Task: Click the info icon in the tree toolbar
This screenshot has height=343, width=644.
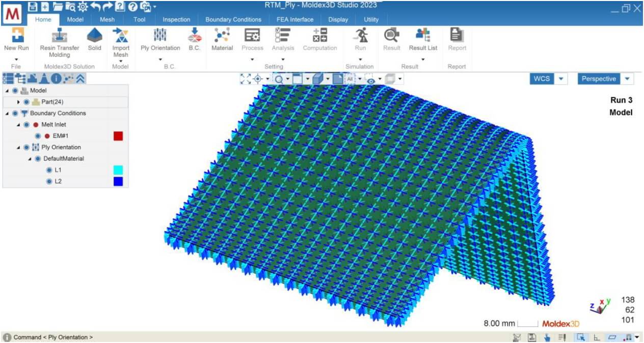Action: (x=56, y=78)
